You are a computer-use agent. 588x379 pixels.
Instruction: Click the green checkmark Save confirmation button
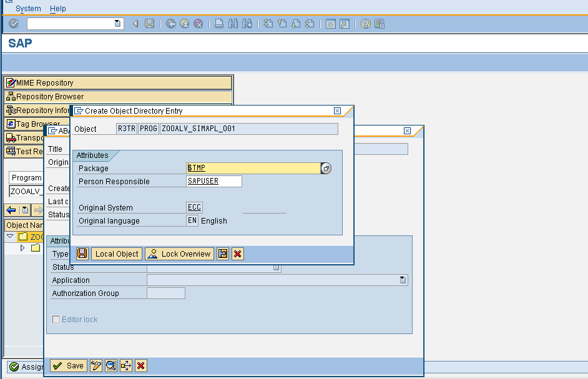pos(67,365)
